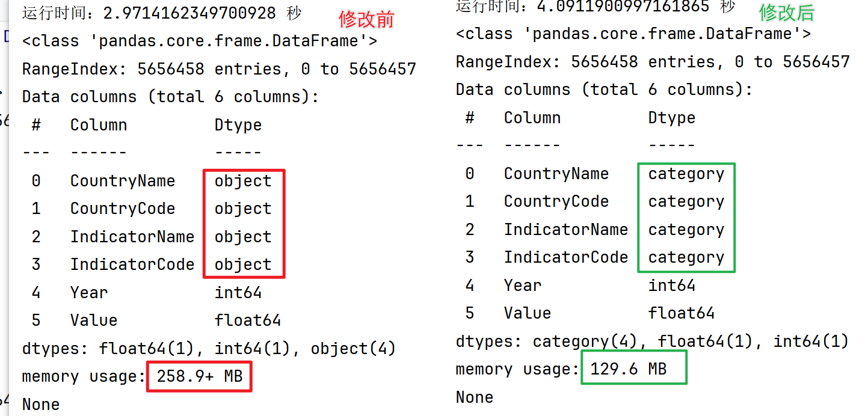This screenshot has width=868, height=416.
Task: Click the red 修改前 label
Action: pos(366,19)
